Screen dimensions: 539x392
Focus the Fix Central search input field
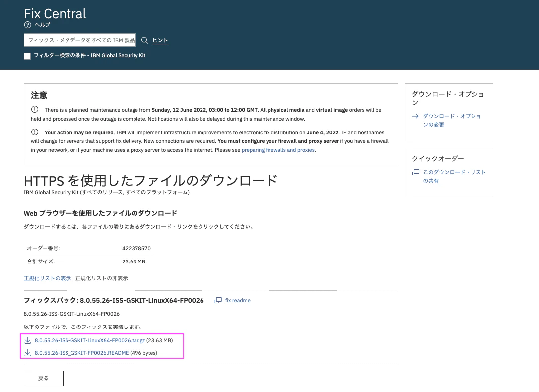coord(80,40)
